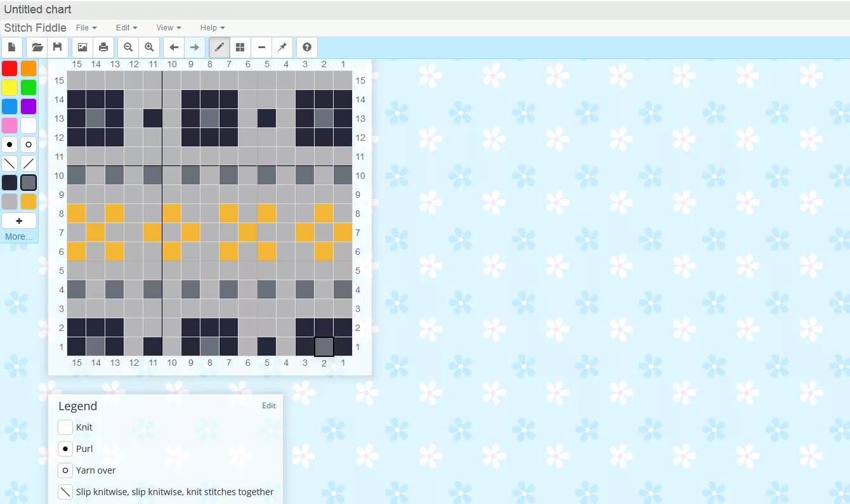This screenshot has width=850, height=504.
Task: Choose the white color swatch
Action: (29, 126)
